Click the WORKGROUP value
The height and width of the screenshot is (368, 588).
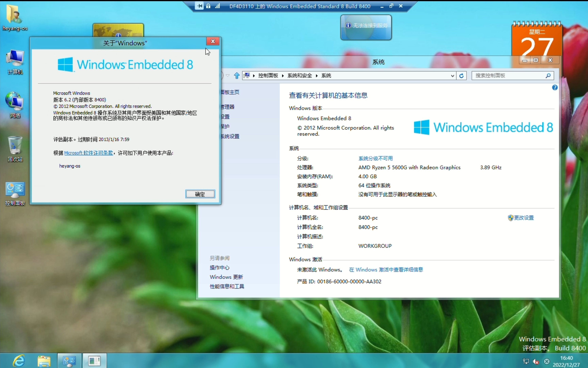[375, 246]
